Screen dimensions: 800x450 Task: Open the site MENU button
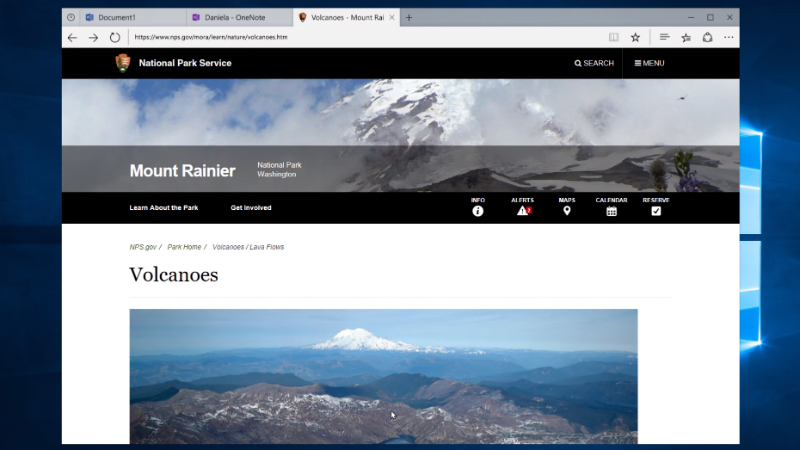(649, 63)
